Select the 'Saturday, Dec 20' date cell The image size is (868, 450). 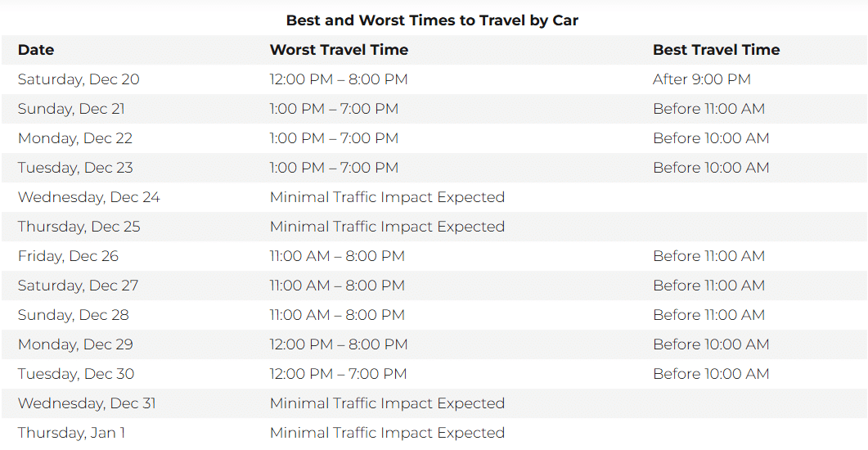point(79,79)
